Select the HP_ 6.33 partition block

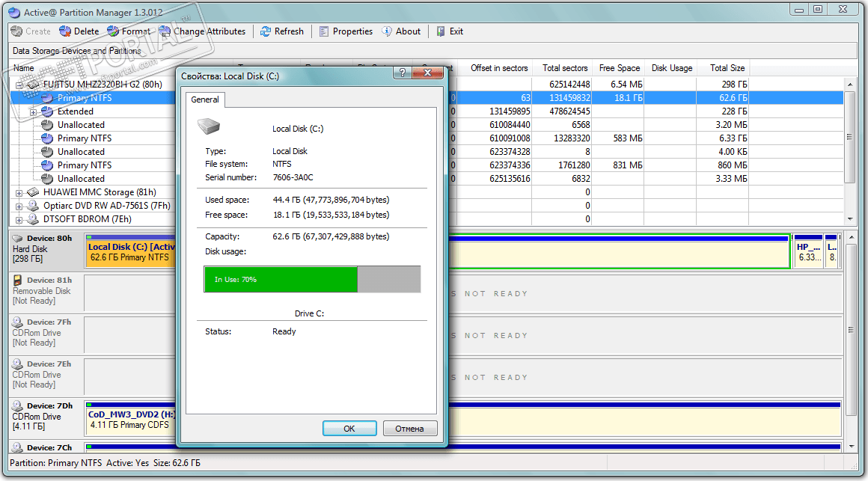[808, 252]
